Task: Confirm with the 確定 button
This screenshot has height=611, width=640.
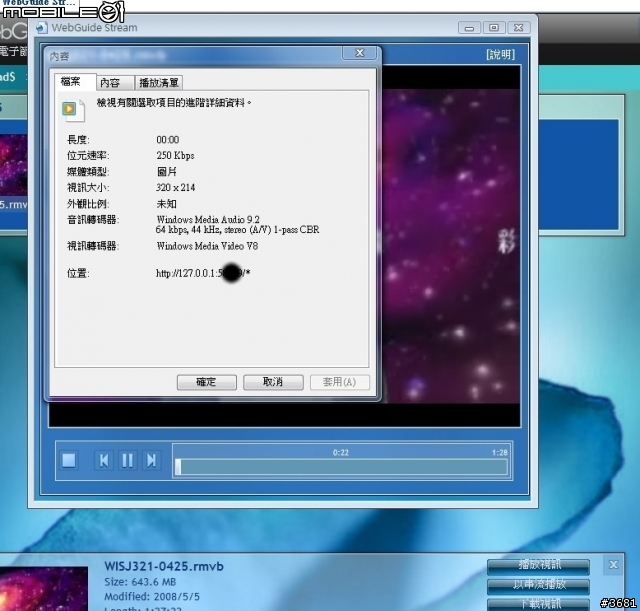Action: click(x=207, y=382)
